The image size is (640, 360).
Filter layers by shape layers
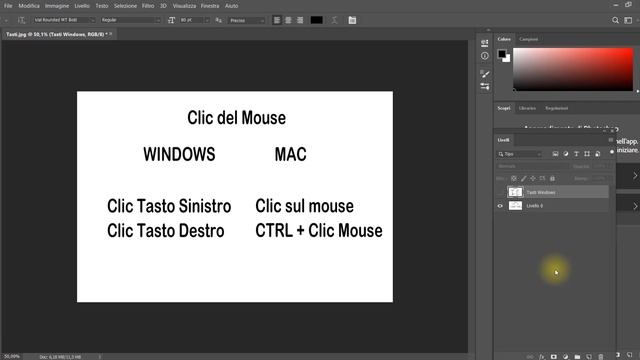[x=587, y=154]
